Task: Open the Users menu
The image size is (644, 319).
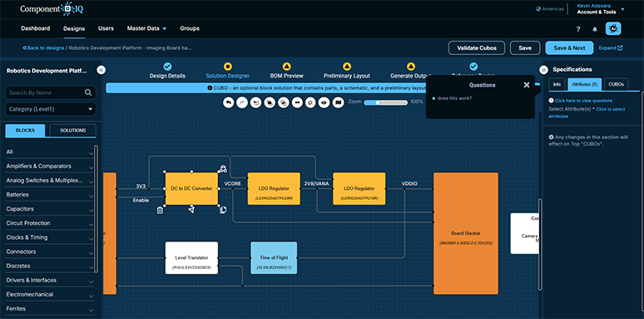Action: point(106,28)
